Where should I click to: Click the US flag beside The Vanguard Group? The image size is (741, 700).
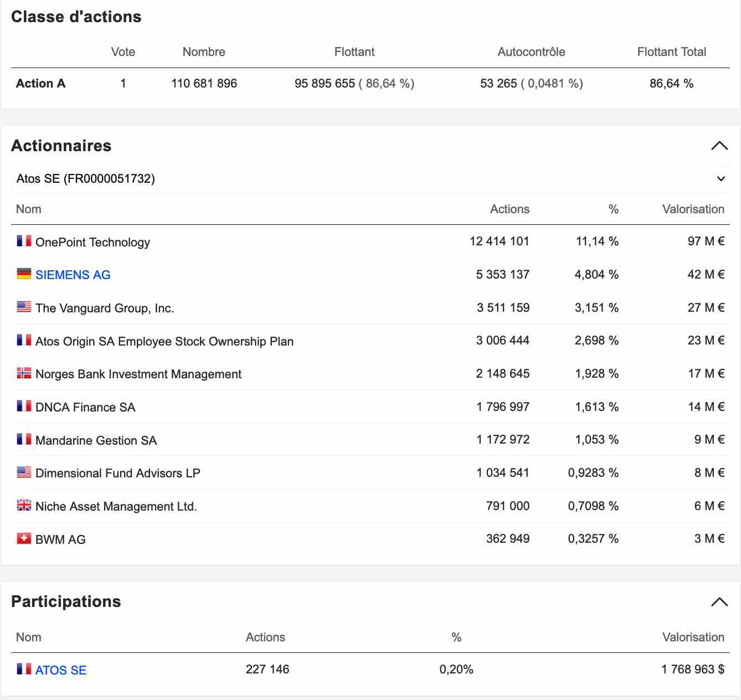(x=24, y=307)
